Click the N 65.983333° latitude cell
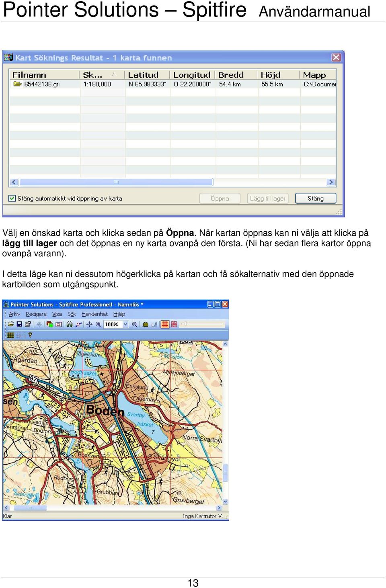 click(x=147, y=84)
